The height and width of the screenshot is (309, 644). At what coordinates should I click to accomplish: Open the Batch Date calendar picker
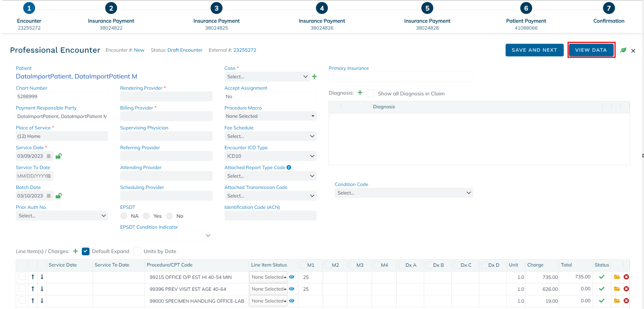[49, 196]
